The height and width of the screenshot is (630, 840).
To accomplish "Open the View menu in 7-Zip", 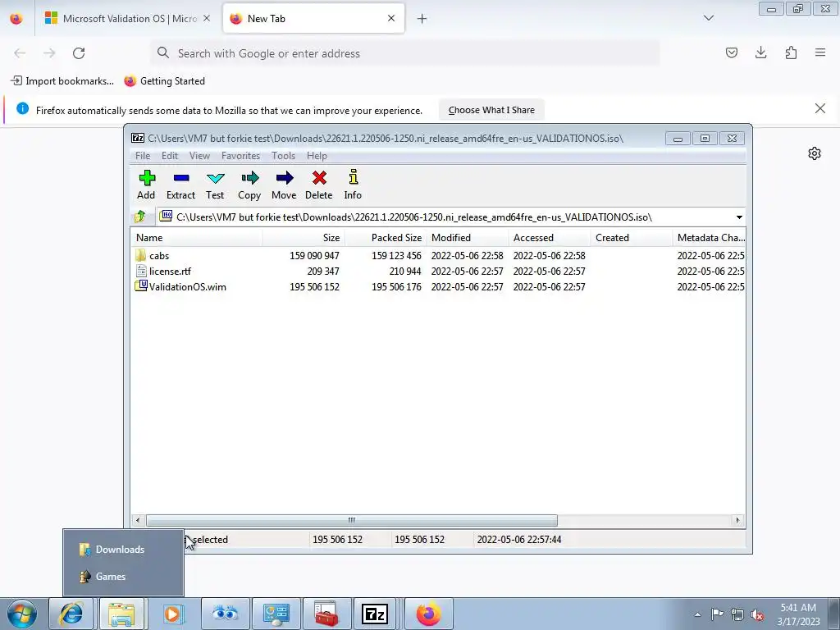I will point(199,155).
